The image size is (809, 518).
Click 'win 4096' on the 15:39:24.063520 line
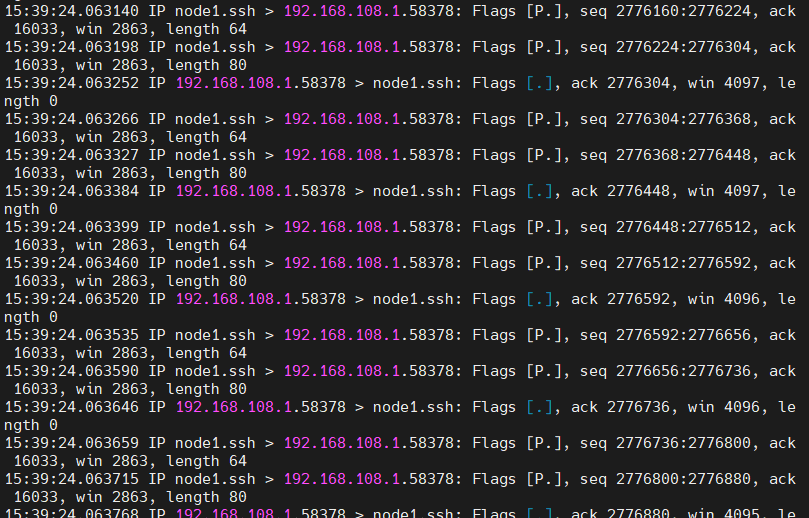tap(723, 299)
